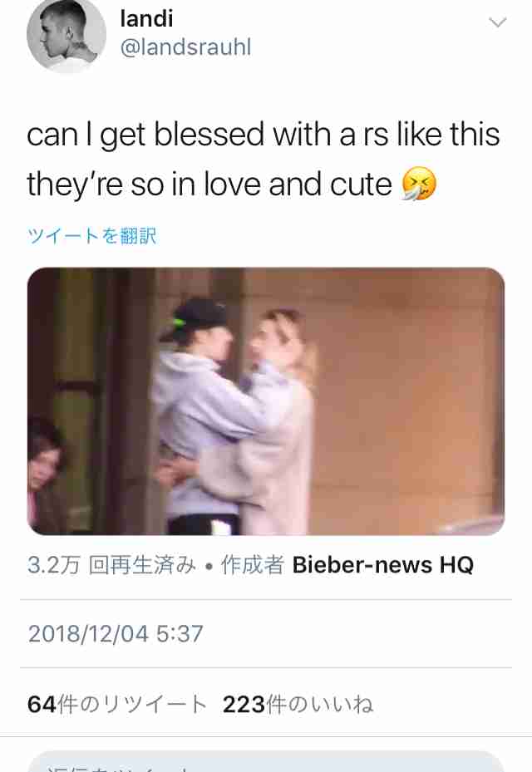The width and height of the screenshot is (532, 772).
Task: Focus the reply tweet input field
Action: 266,762
